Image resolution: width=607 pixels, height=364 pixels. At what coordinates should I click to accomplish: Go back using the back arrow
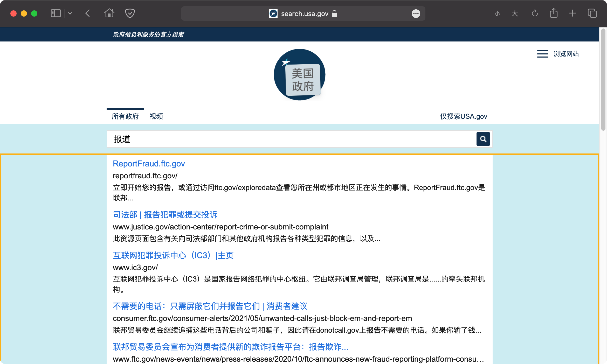[88, 13]
